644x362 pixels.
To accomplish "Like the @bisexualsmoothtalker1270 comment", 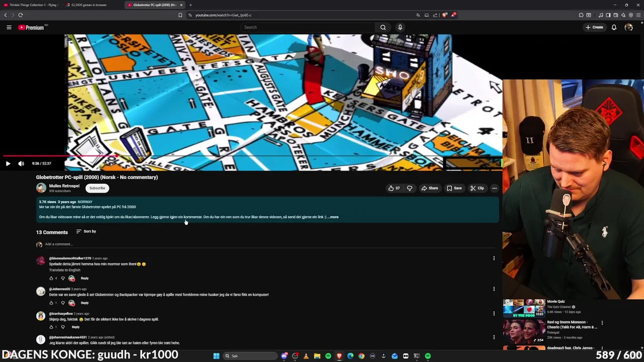I will click(51, 278).
